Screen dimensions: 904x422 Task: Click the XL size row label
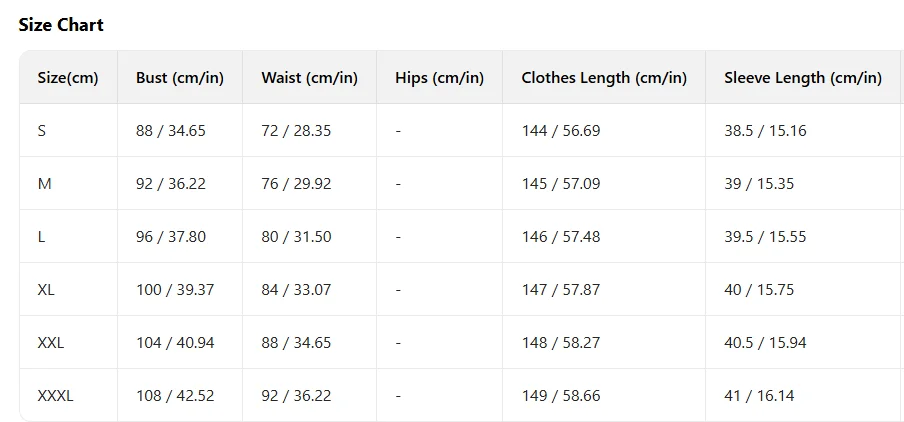click(46, 290)
